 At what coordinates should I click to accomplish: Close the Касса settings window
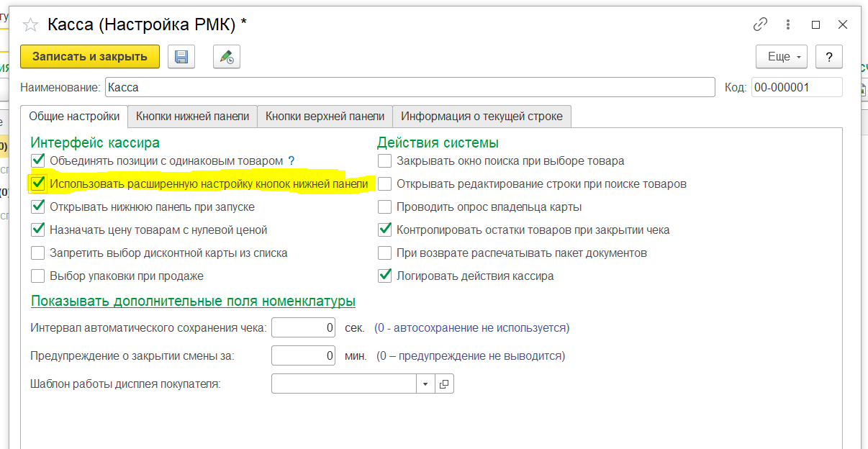pyautogui.click(x=843, y=24)
